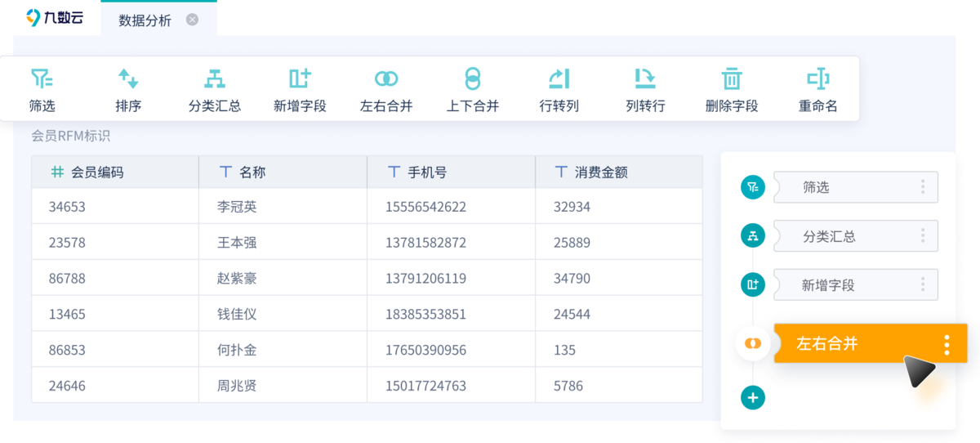This screenshot has height=443, width=980.
Task: Click the text type icon beside 消费金额
Action: point(561,172)
